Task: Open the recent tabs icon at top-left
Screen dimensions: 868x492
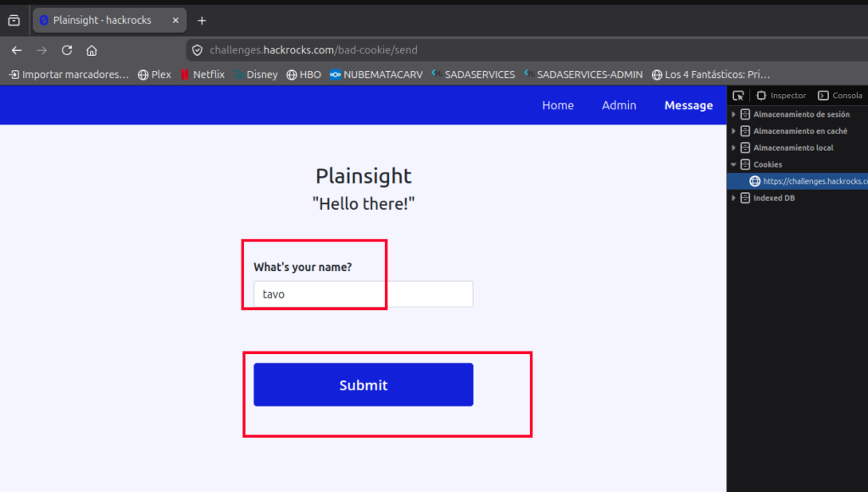Action: point(14,20)
